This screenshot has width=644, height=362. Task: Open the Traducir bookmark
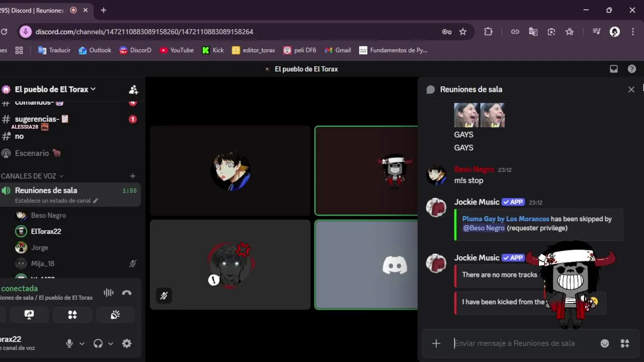pos(54,50)
